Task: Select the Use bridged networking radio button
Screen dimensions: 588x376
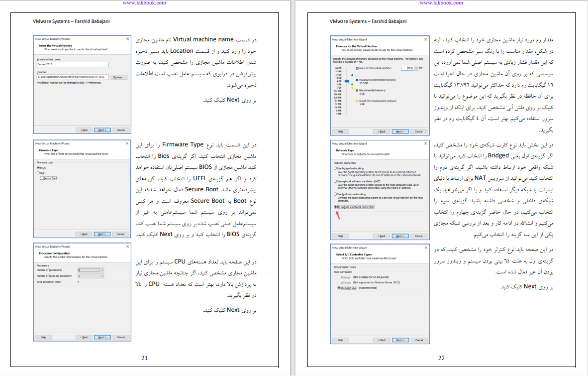Action: (335, 168)
